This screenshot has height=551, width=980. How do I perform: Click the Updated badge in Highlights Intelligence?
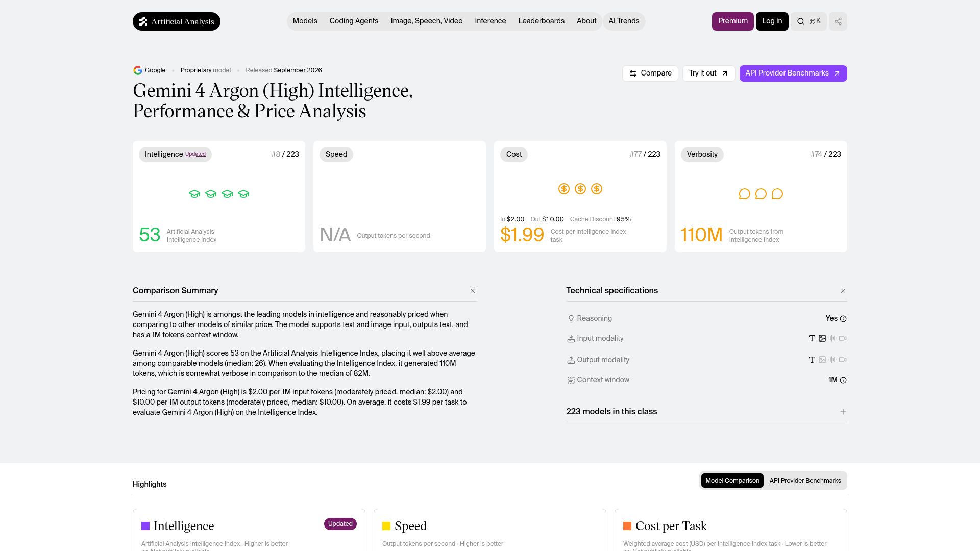[x=340, y=524]
